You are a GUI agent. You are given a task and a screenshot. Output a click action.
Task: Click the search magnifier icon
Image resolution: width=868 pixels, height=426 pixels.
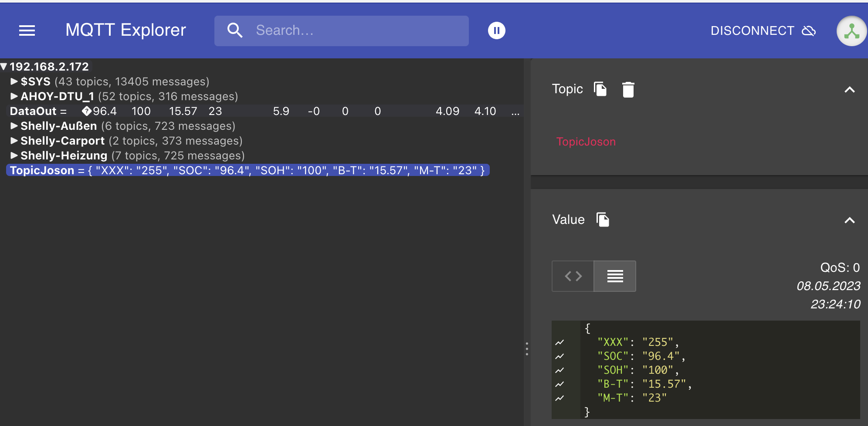(x=235, y=30)
